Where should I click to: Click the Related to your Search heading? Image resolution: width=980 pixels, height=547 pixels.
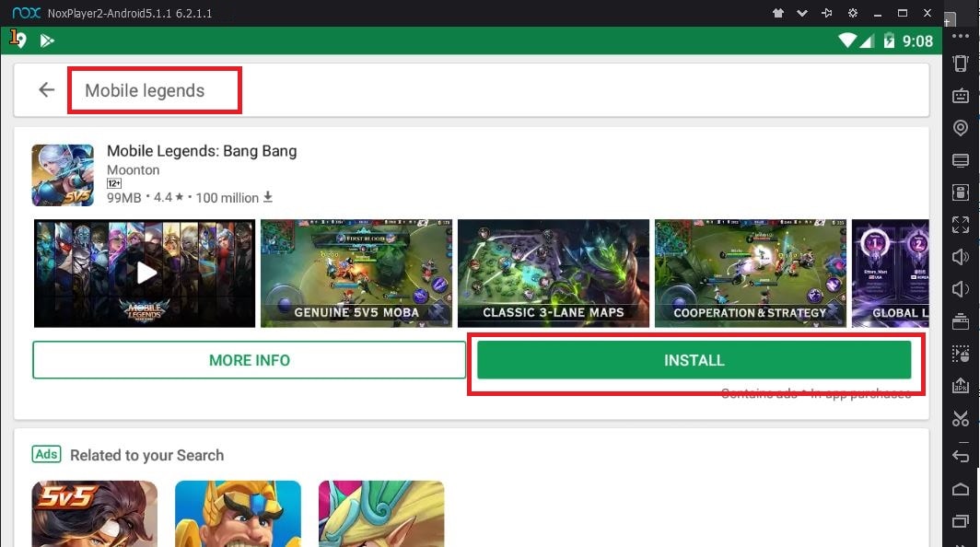click(146, 455)
